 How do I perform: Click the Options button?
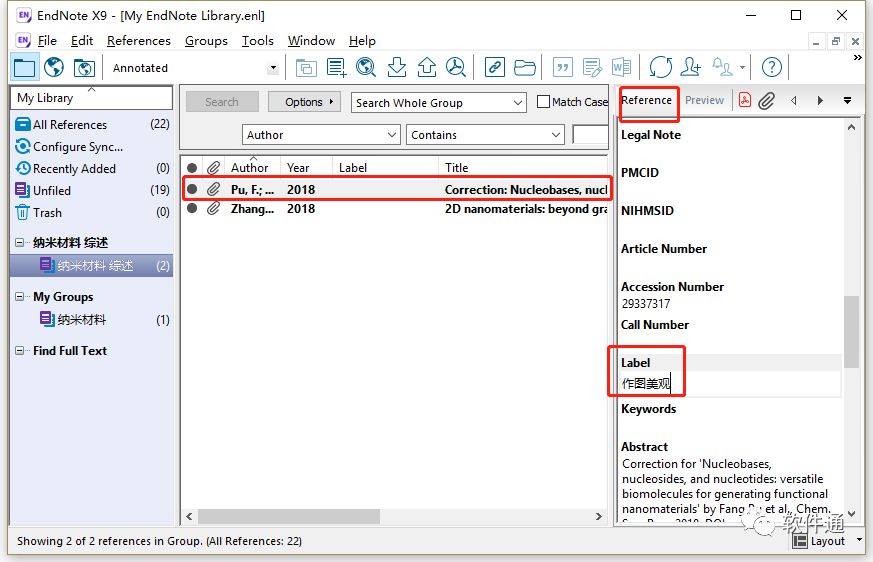[305, 102]
